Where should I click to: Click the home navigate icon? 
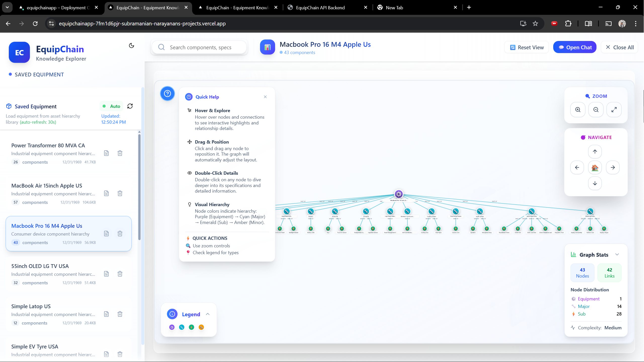(595, 167)
